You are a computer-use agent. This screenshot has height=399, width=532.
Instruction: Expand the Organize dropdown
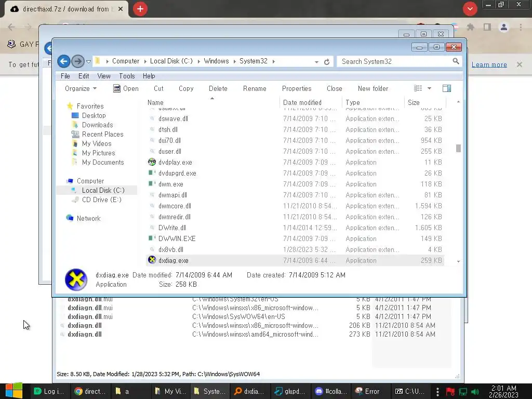[x=81, y=88]
